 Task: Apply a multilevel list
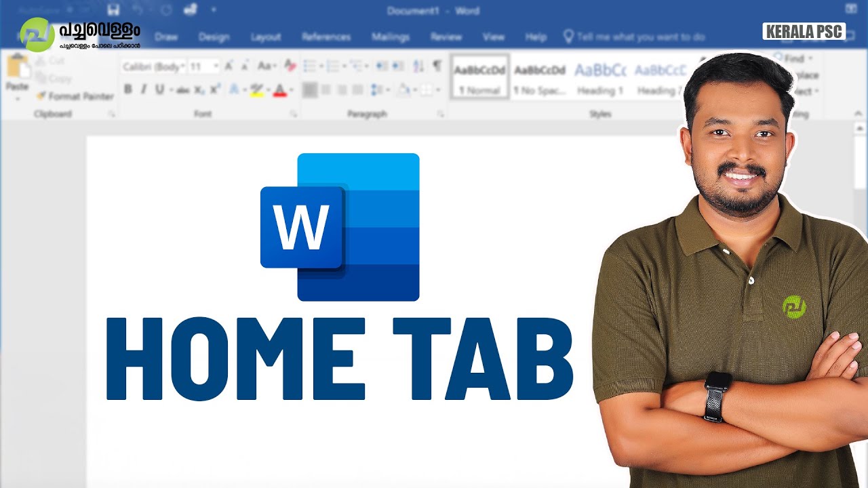355,66
